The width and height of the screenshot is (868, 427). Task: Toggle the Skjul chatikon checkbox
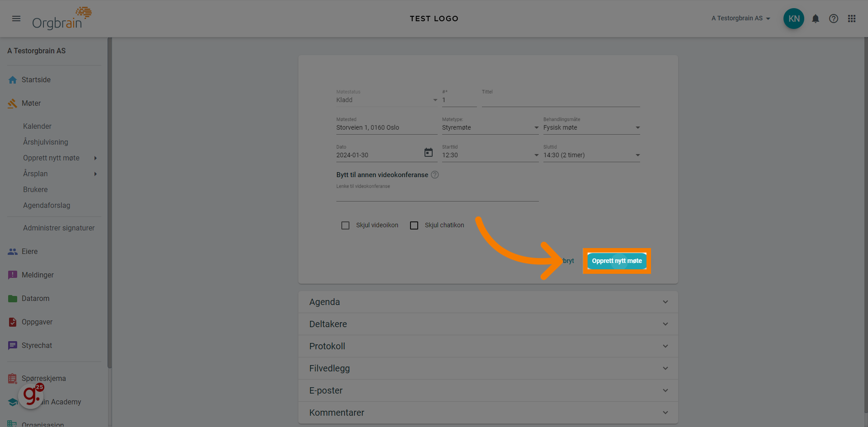click(414, 225)
